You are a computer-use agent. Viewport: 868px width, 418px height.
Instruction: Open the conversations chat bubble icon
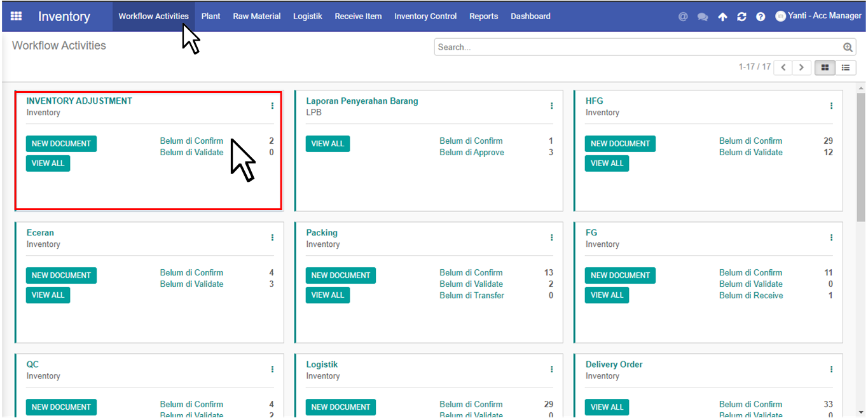(703, 17)
